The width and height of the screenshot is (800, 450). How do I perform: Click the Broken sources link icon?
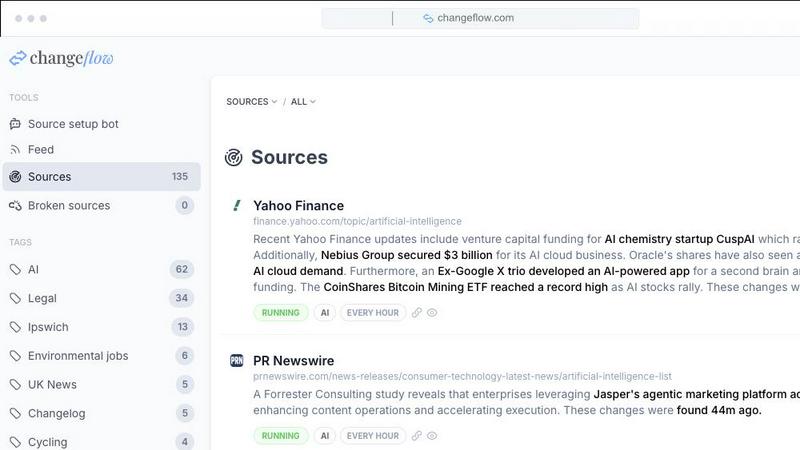[x=15, y=206]
